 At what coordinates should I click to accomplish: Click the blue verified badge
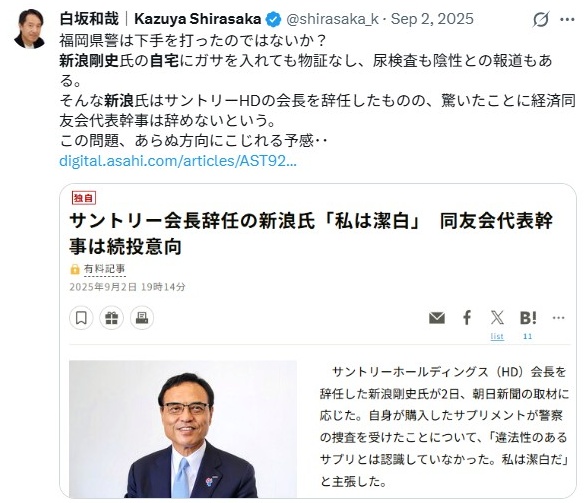point(273,19)
